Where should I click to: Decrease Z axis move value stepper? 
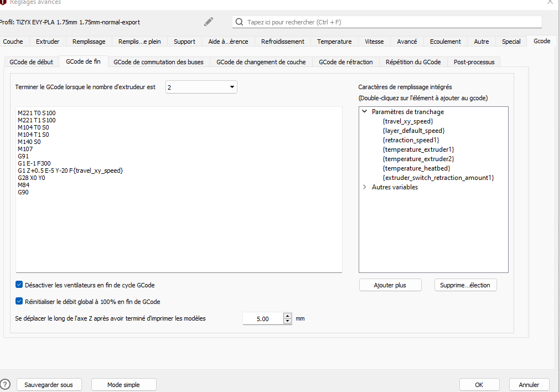tap(287, 321)
